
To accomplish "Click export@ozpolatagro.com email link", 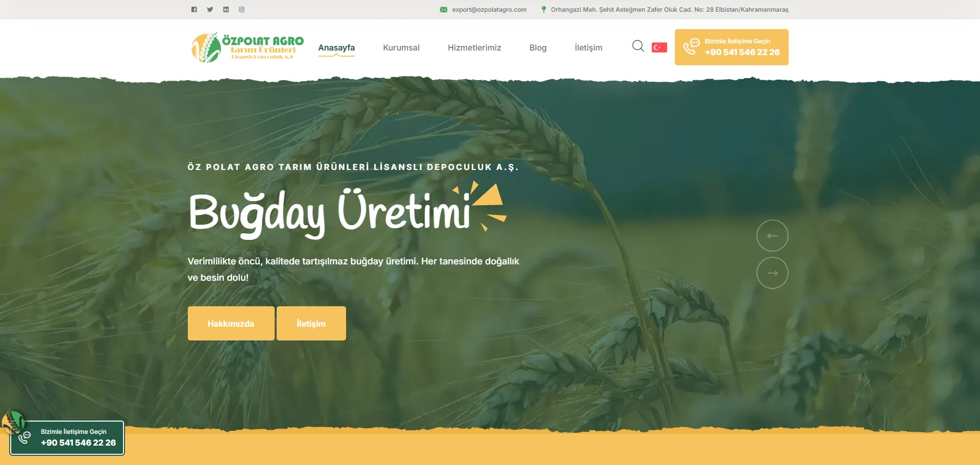I will (489, 10).
